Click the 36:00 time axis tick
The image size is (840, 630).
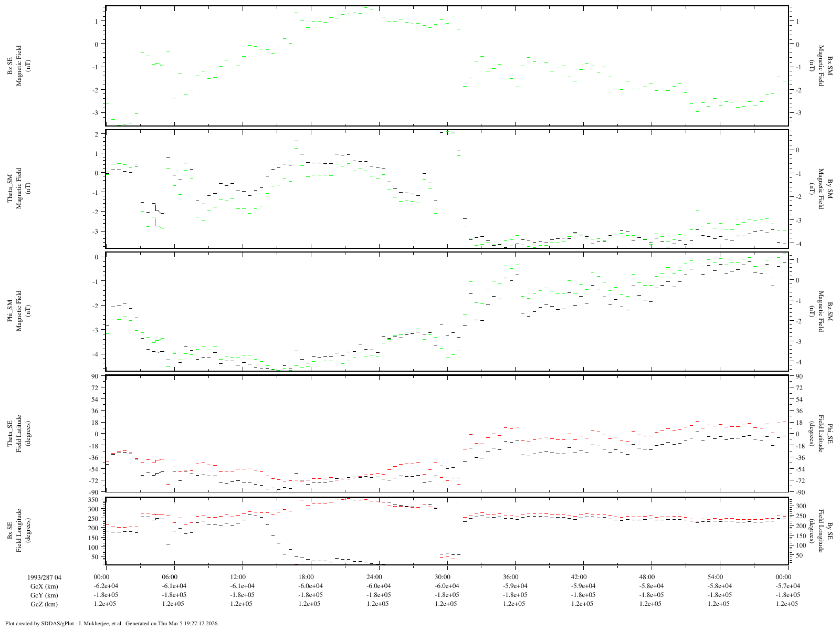515,576
